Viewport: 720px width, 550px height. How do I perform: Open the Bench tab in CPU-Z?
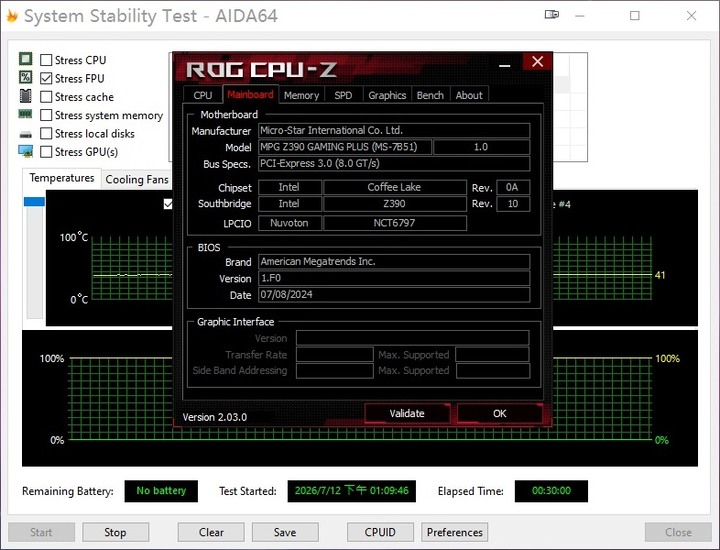[x=430, y=95]
